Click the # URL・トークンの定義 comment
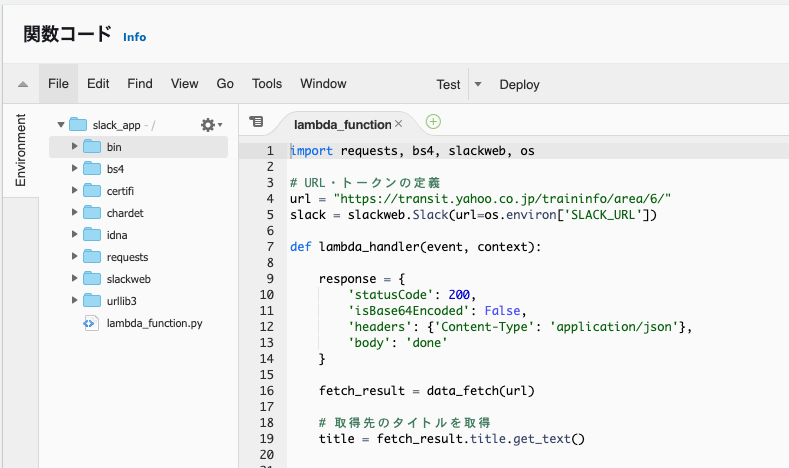This screenshot has width=789, height=468. point(365,183)
